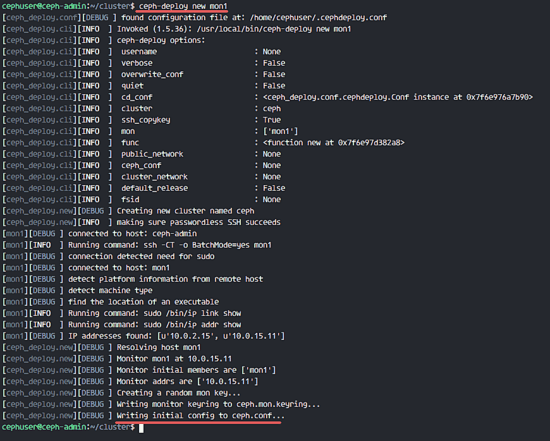Click the "Creating new cluster named ceph" line
550x441 pixels.
tap(185, 211)
